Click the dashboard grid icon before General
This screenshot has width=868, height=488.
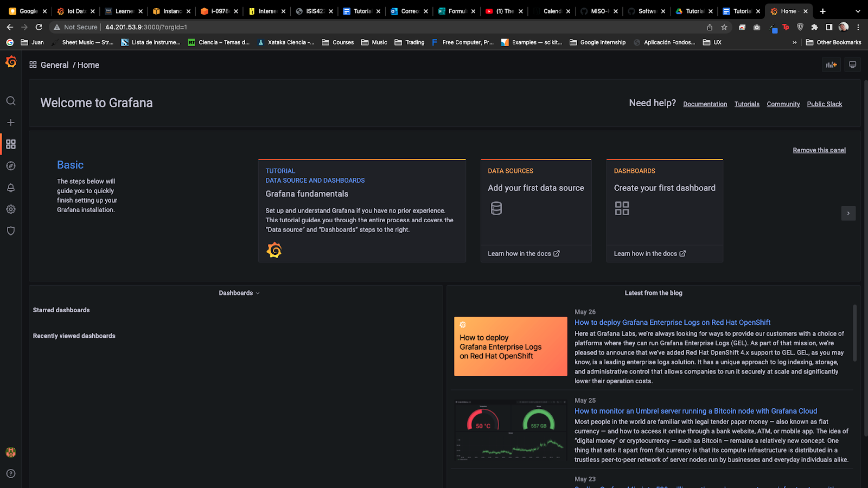coord(33,65)
